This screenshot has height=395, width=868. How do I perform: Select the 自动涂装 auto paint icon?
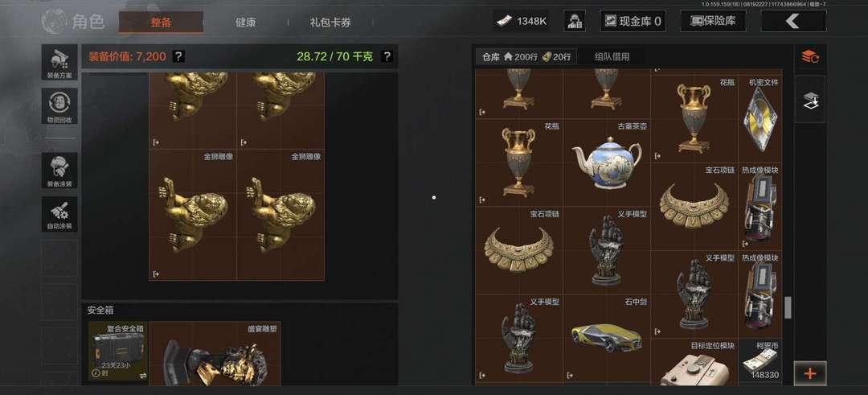59,214
